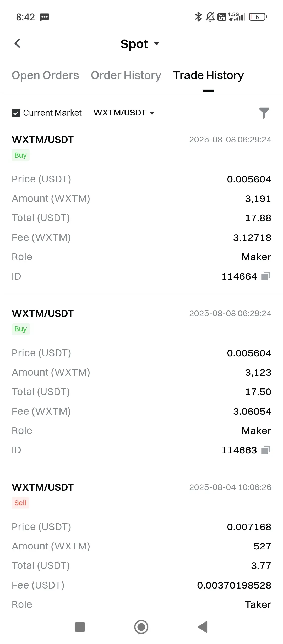Viewport: 283px width, 644px height.
Task: Tap the 0.00370198528 fee value
Action: pyautogui.click(x=234, y=585)
